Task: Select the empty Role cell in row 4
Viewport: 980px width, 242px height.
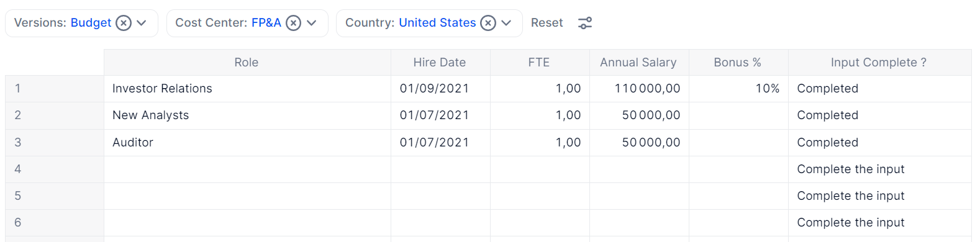Action: [x=247, y=169]
